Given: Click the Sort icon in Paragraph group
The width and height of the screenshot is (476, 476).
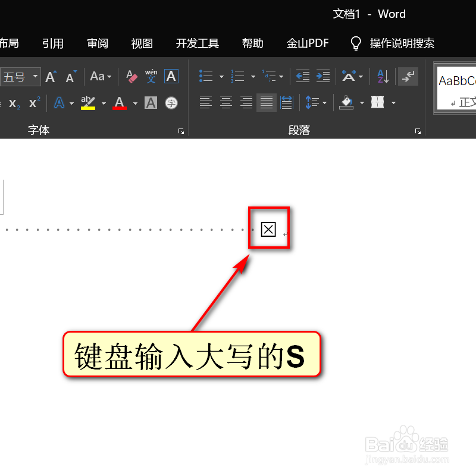Looking at the screenshot, I should pos(381,76).
